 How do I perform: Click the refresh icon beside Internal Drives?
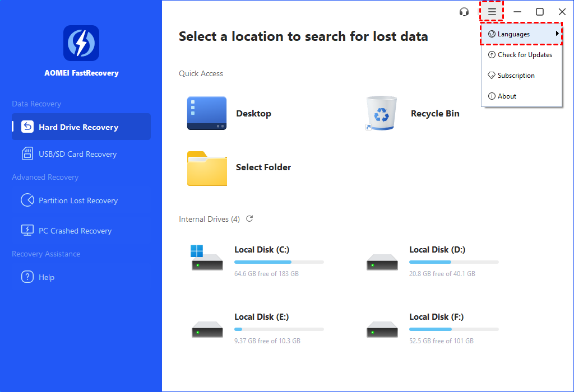(x=249, y=219)
